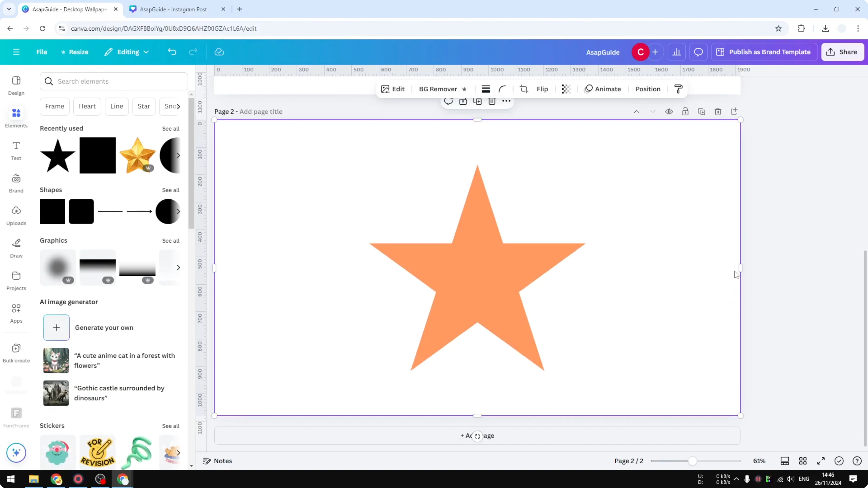
Task: Select the Crop tool
Action: click(524, 89)
